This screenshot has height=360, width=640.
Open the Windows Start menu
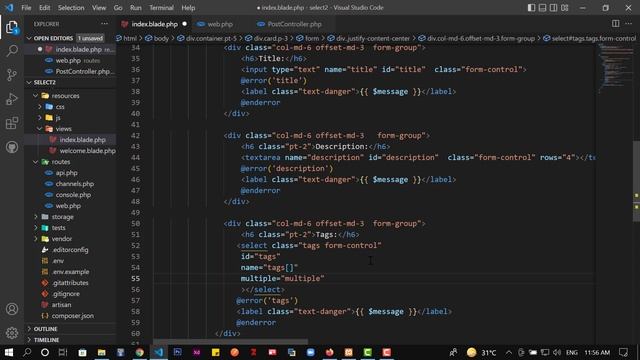(9, 352)
